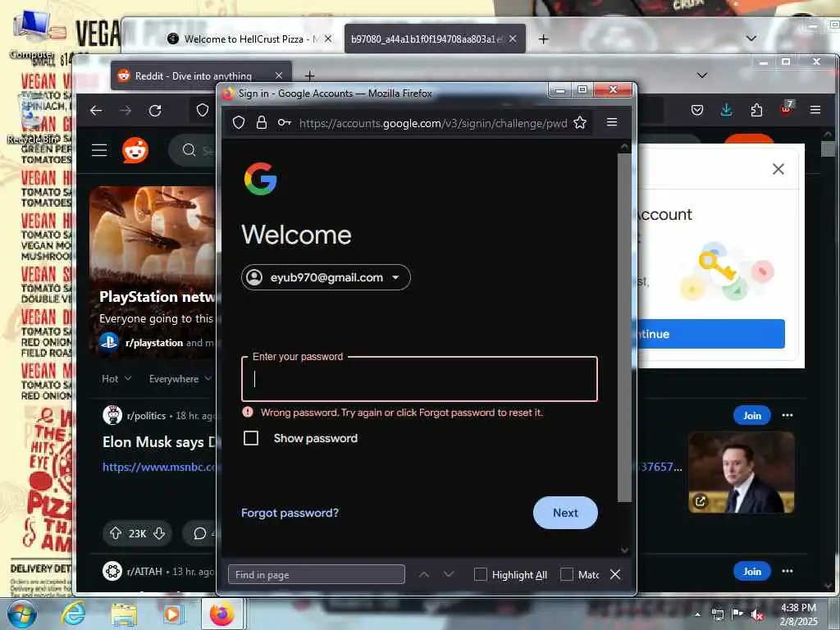Expand the list all tabs chevron in HellCrust window
This screenshot has width=840, height=630.
coord(751,38)
